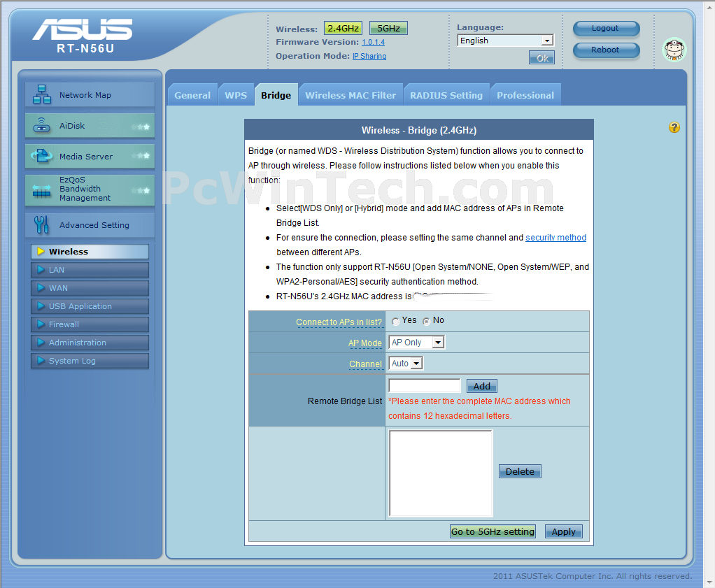This screenshot has width=715, height=588.
Task: Open the Wireless advanced settings menu
Action: coord(90,252)
